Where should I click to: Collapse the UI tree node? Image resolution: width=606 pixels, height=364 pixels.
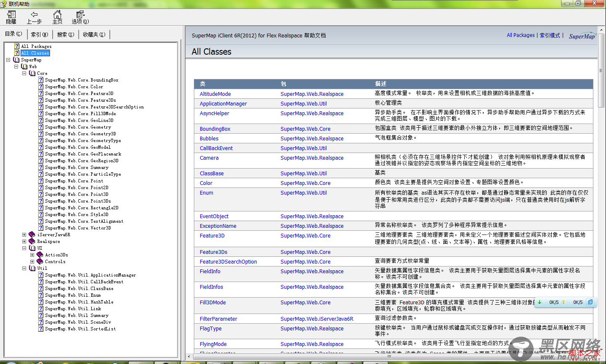24,248
